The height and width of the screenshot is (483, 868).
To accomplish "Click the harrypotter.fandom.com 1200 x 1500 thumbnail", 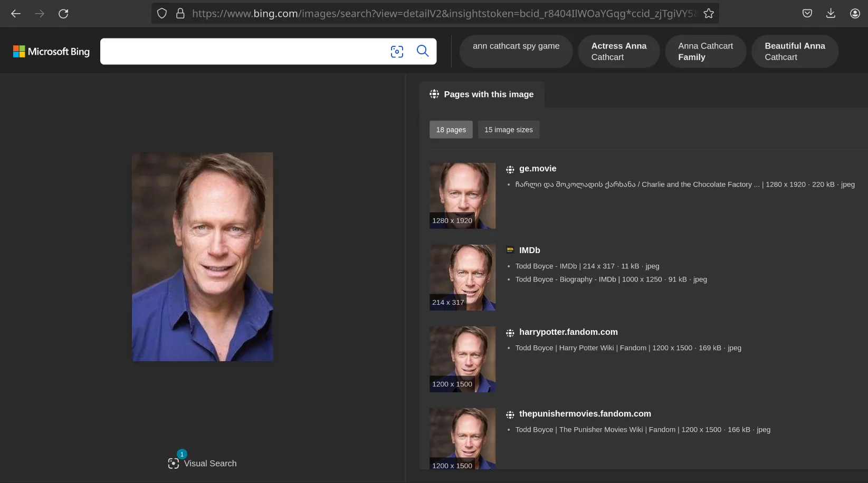I will 462,359.
